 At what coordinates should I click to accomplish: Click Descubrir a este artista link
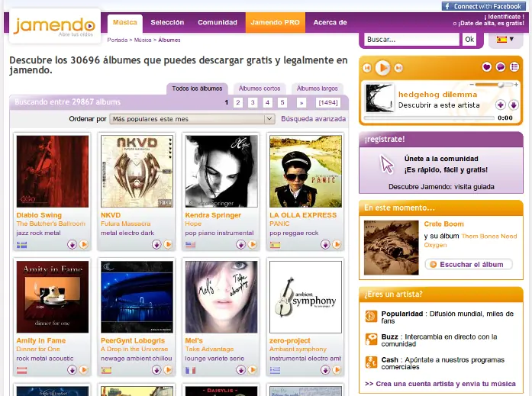[439, 105]
